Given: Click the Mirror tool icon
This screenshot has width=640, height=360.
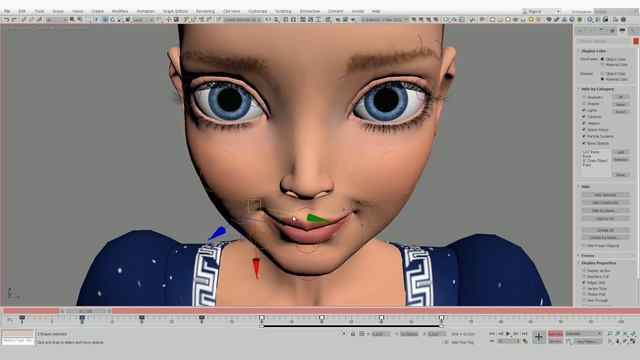Looking at the screenshot, I should pyautogui.click(x=268, y=19).
